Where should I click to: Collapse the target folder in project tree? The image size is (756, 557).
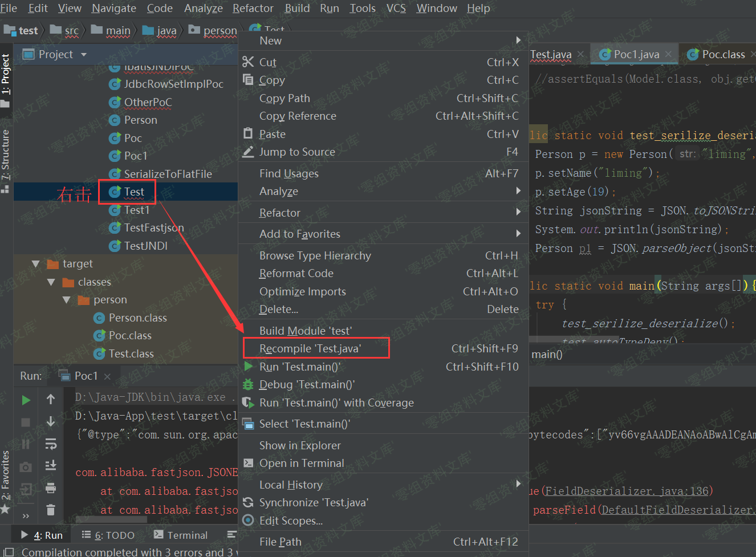[36, 264]
